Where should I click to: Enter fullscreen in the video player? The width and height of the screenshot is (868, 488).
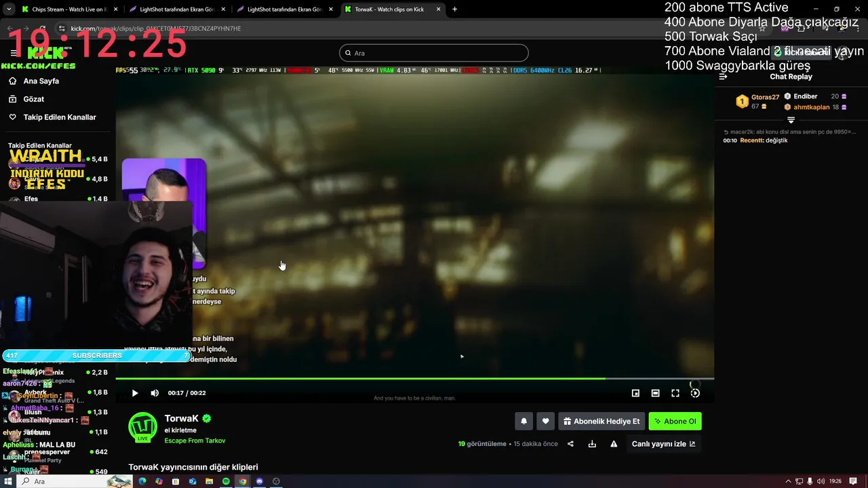coord(675,393)
